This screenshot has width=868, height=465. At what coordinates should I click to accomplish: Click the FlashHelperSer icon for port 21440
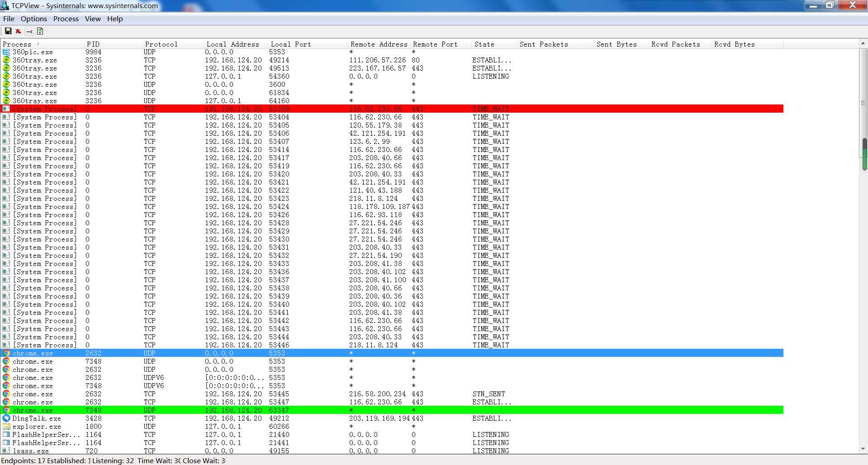point(6,435)
